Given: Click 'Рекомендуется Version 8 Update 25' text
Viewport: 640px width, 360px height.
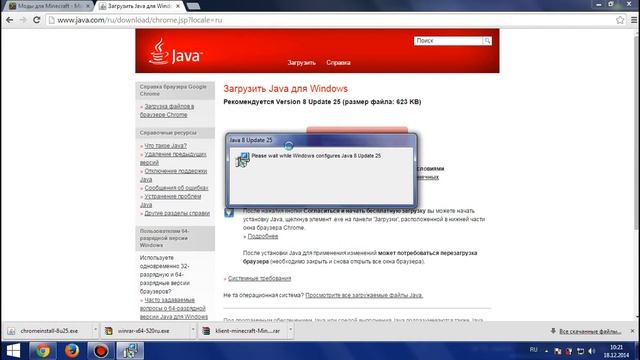Looking at the screenshot, I should coord(322,102).
